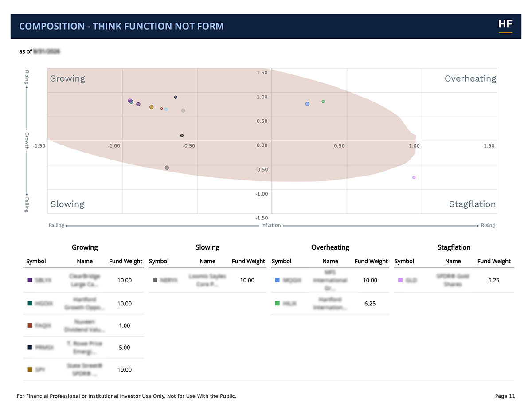Click the Stagflation table heading
532x411 pixels.
pos(454,247)
